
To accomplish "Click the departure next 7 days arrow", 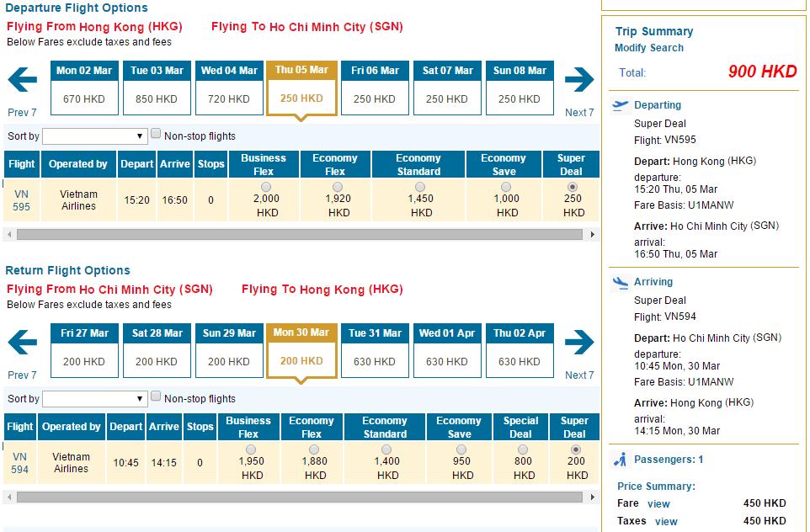I will 579,81.
